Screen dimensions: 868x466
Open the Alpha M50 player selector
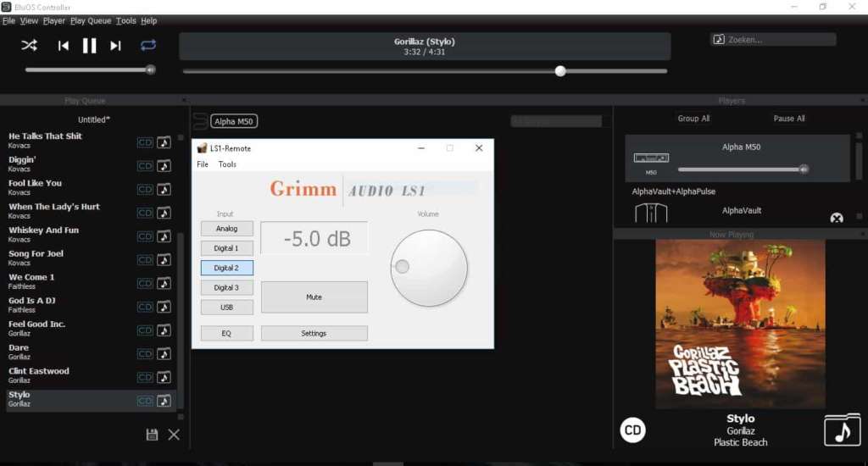tap(234, 121)
